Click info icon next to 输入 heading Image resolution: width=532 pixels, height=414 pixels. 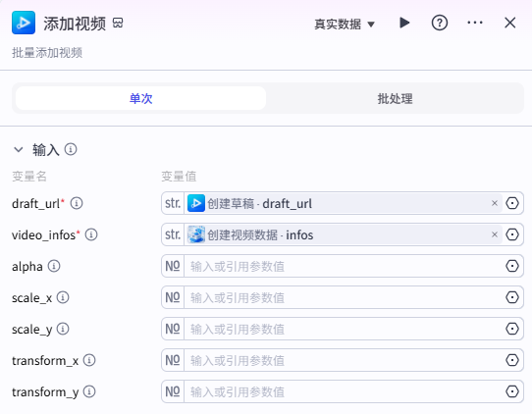[71, 149]
